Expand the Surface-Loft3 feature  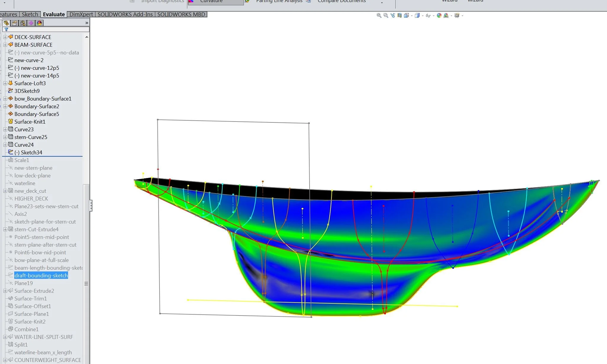[5, 83]
